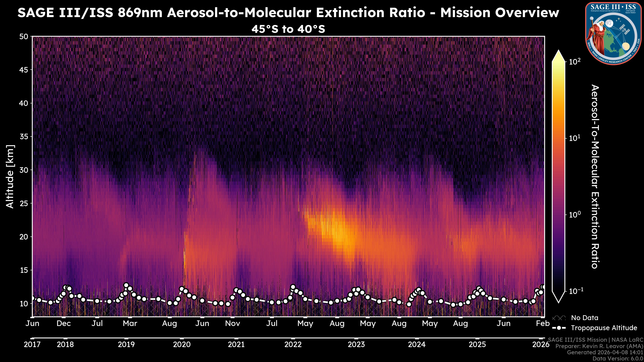Click the 2023 year label on lower axis

click(356, 345)
